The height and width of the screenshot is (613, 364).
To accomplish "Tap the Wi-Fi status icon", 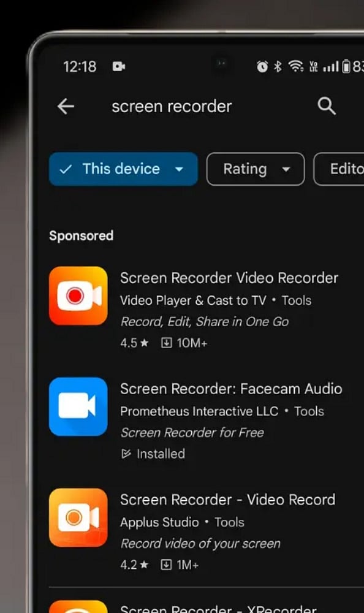I will 296,66.
